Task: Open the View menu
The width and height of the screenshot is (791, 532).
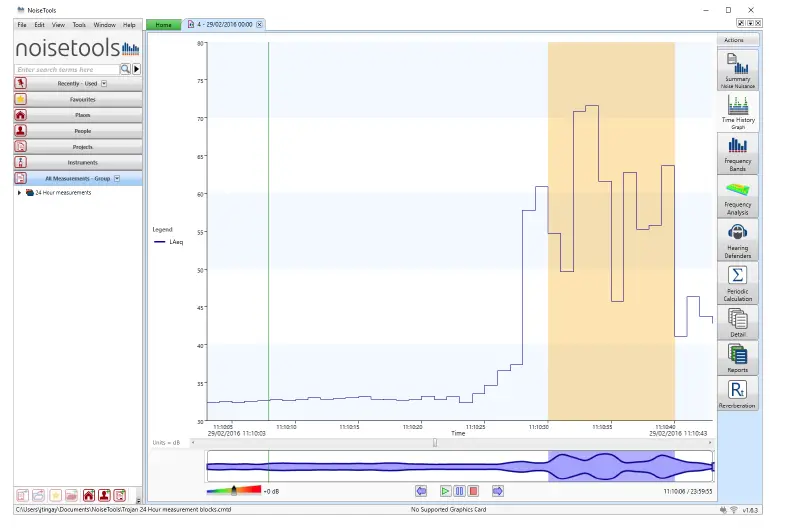Action: pos(59,25)
